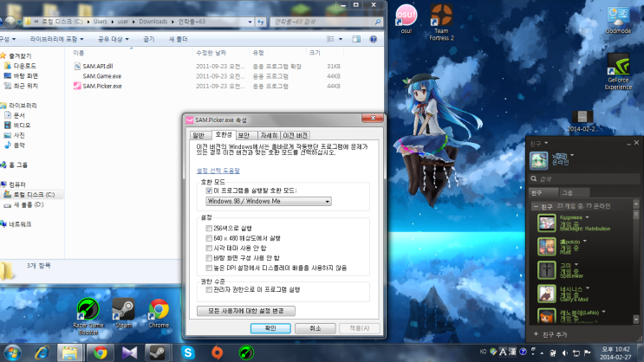Click the volume icon in system tray
The height and width of the screenshot is (362, 644).
point(565,353)
